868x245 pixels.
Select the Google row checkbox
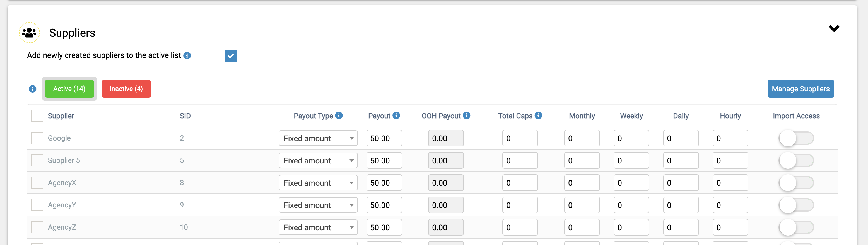pyautogui.click(x=37, y=138)
